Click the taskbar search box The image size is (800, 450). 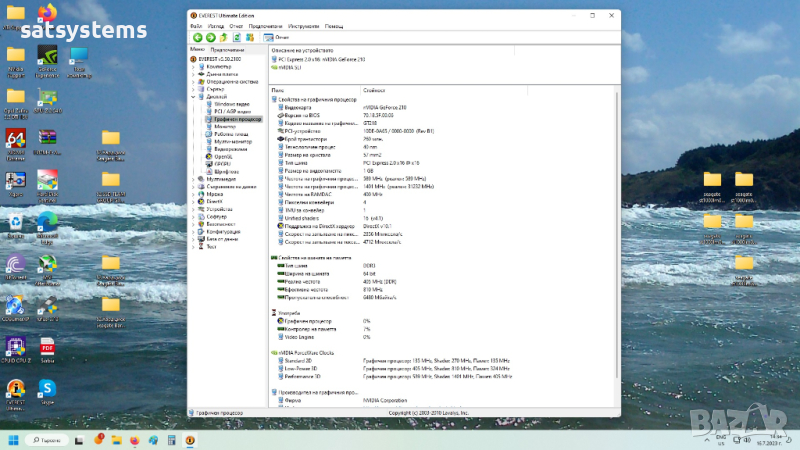48,439
